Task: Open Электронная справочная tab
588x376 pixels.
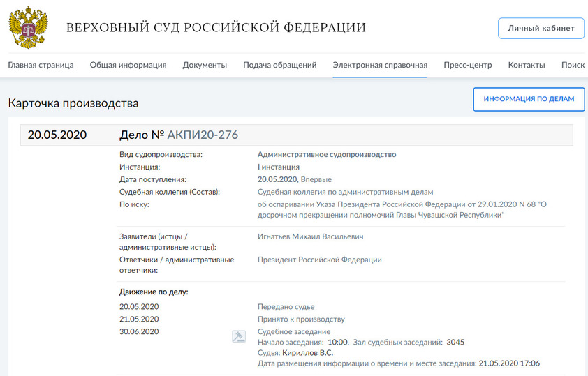Action: tap(380, 65)
